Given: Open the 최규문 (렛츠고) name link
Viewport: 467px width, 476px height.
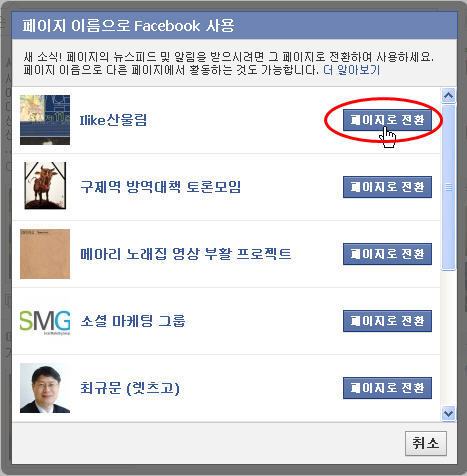Looking at the screenshot, I should point(130,388).
